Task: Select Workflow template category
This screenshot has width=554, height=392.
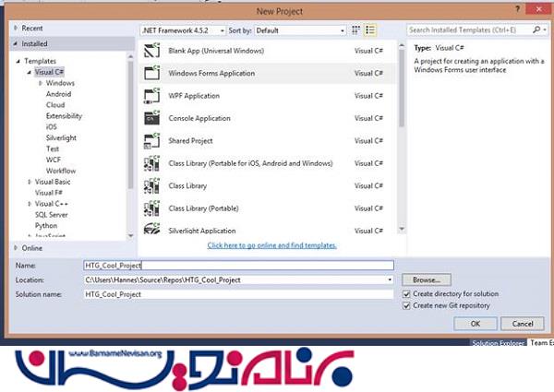Action: click(61, 171)
